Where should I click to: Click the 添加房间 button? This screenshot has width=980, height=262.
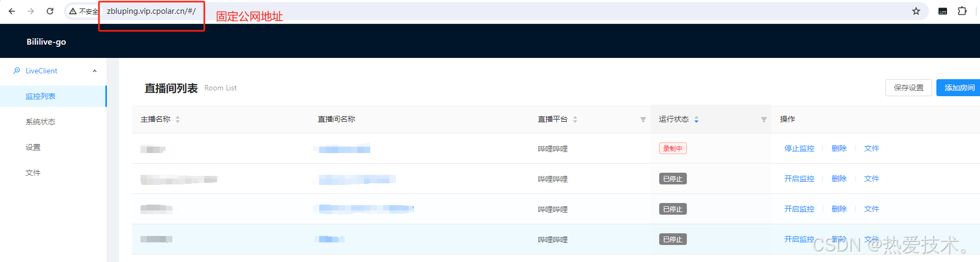(x=959, y=88)
